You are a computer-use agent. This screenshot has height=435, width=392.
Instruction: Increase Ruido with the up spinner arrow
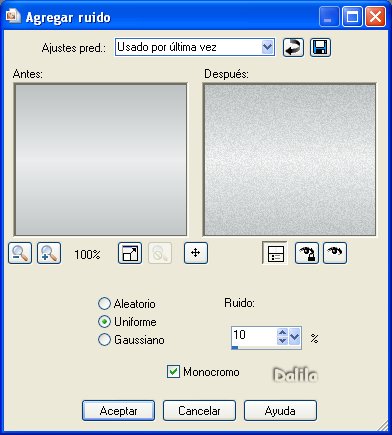coord(282,332)
